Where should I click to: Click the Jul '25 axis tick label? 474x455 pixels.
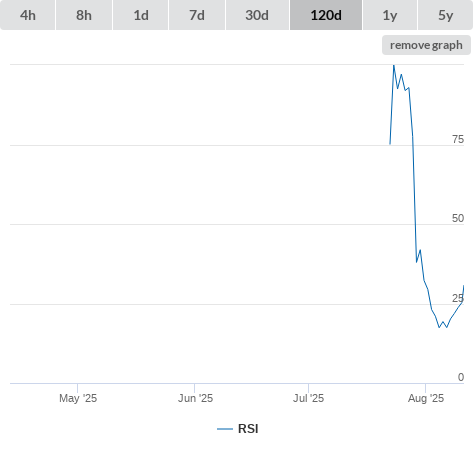click(x=308, y=398)
